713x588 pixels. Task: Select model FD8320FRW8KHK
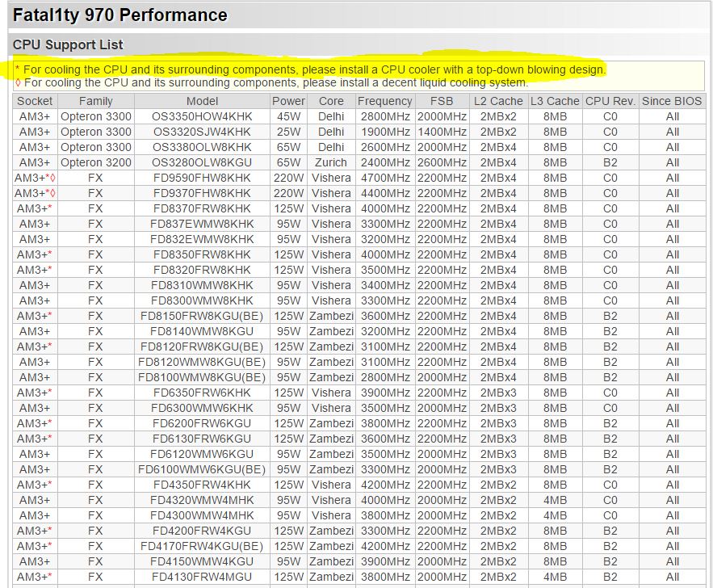pos(202,270)
